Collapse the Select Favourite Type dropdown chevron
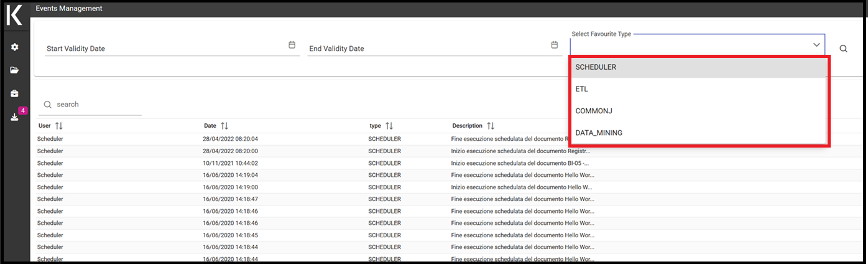 tap(816, 45)
